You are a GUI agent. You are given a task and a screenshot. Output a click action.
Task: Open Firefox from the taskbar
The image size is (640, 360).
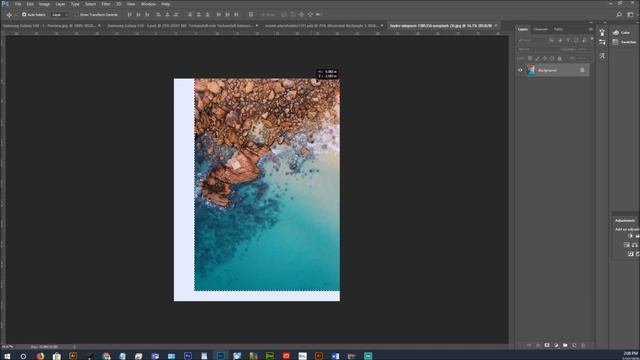40,356
